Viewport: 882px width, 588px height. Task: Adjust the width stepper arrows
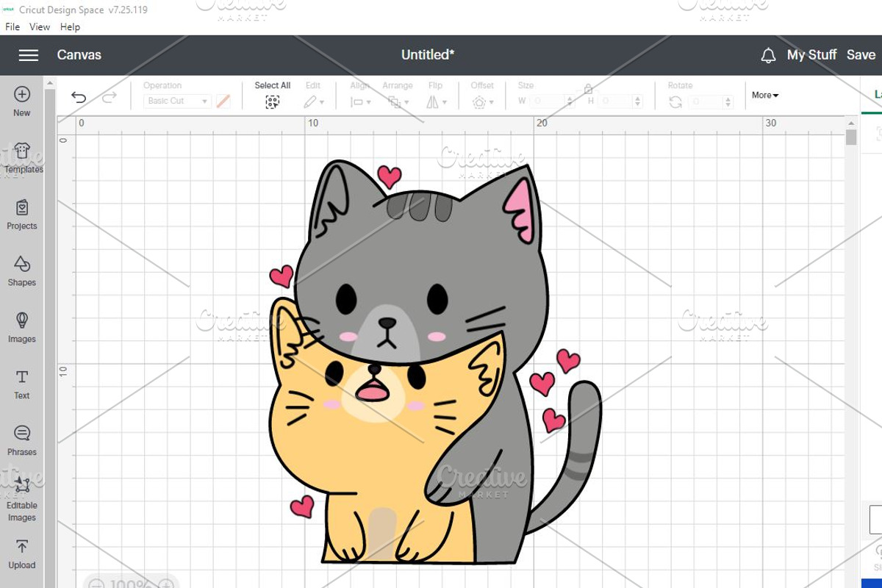click(569, 101)
